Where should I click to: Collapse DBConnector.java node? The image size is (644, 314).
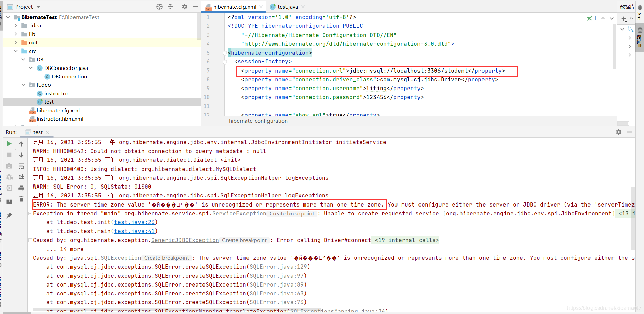pyautogui.click(x=31, y=68)
